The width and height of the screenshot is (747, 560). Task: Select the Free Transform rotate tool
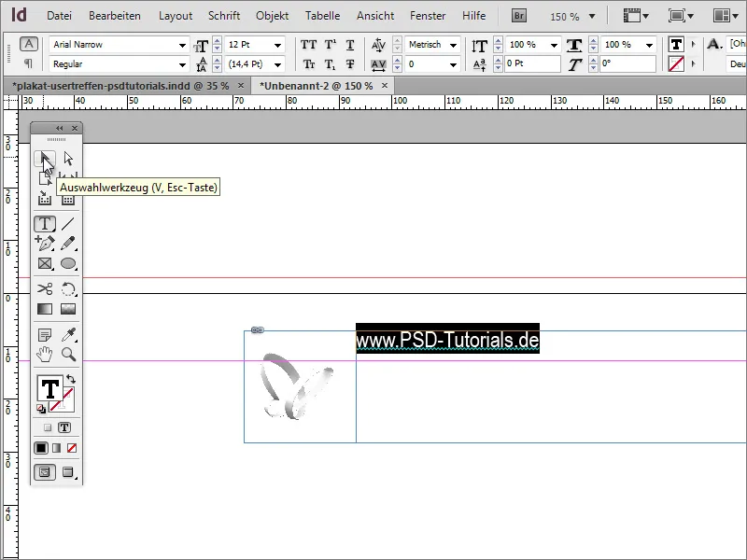click(x=68, y=288)
